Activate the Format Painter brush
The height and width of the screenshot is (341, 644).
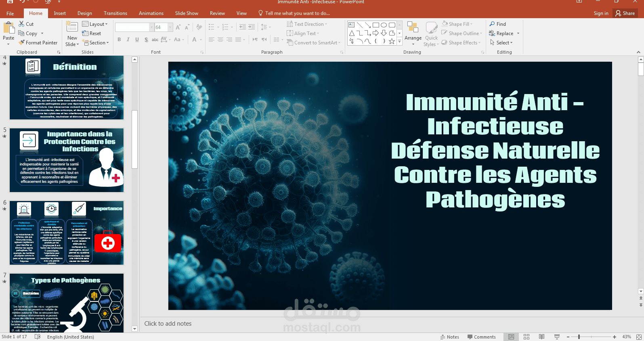[x=38, y=43]
